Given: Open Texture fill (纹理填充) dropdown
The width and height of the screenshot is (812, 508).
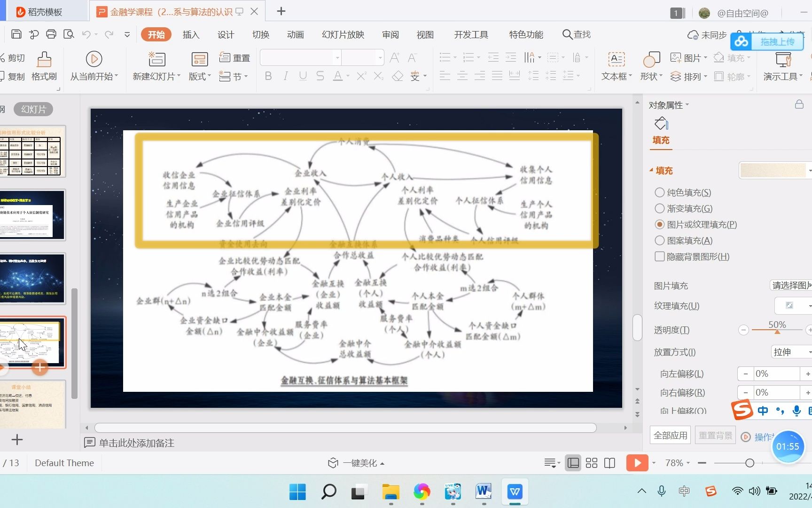Looking at the screenshot, I should (793, 306).
